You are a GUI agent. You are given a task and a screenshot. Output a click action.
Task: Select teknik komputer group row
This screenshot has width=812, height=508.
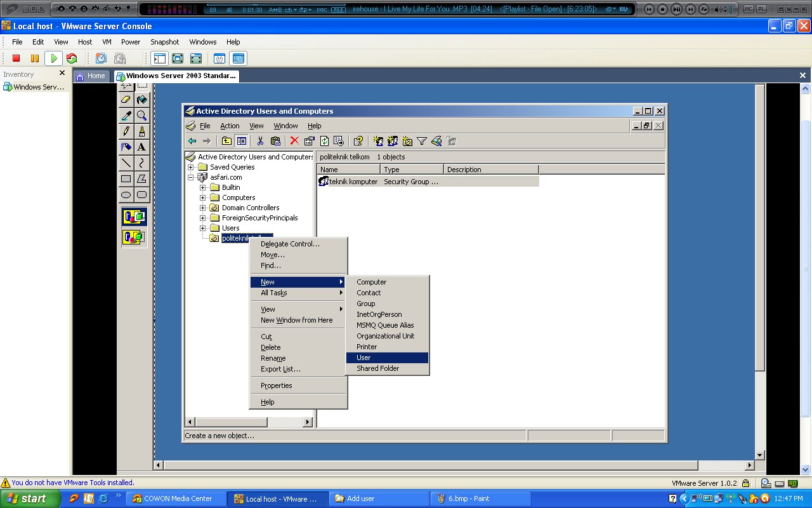click(x=428, y=182)
